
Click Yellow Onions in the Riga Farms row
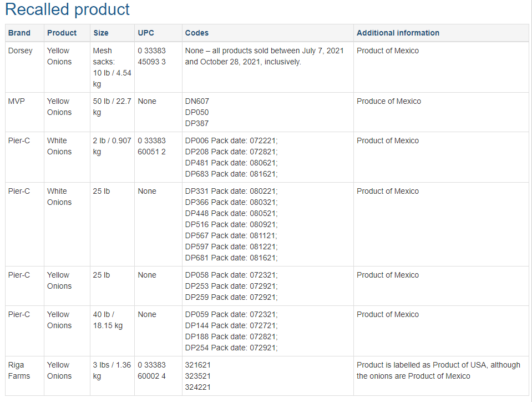pos(59,370)
